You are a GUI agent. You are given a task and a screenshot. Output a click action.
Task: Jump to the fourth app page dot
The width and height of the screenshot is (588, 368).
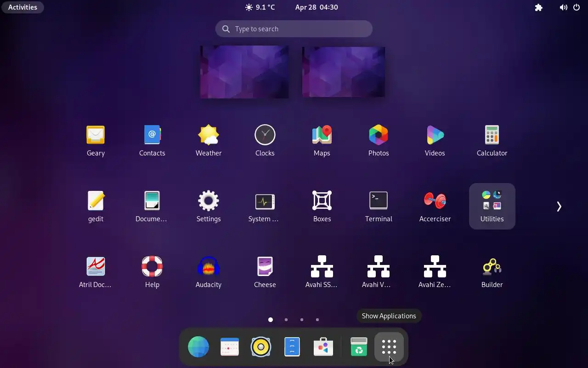pos(317,320)
